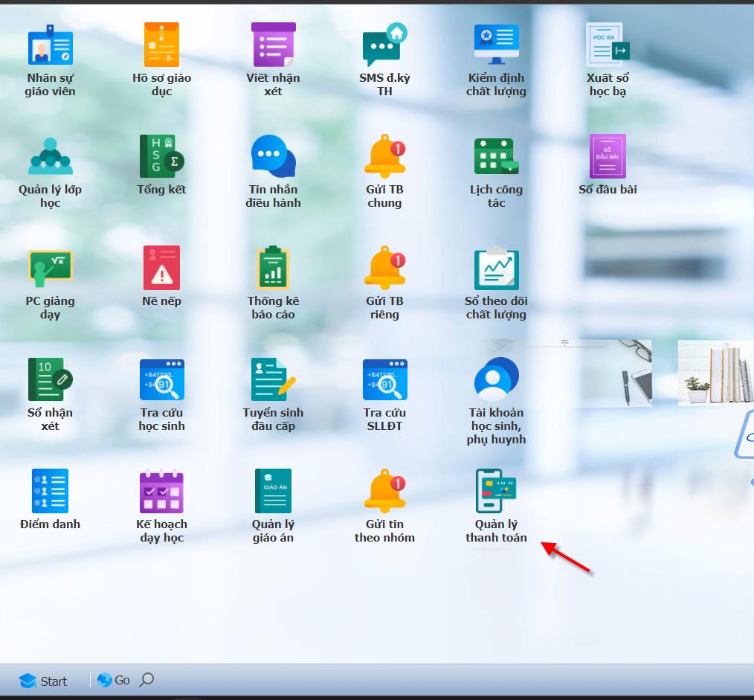Viewport: 754px width, 700px height.
Task: Open Điểm danh attendance icon
Action: [x=50, y=492]
